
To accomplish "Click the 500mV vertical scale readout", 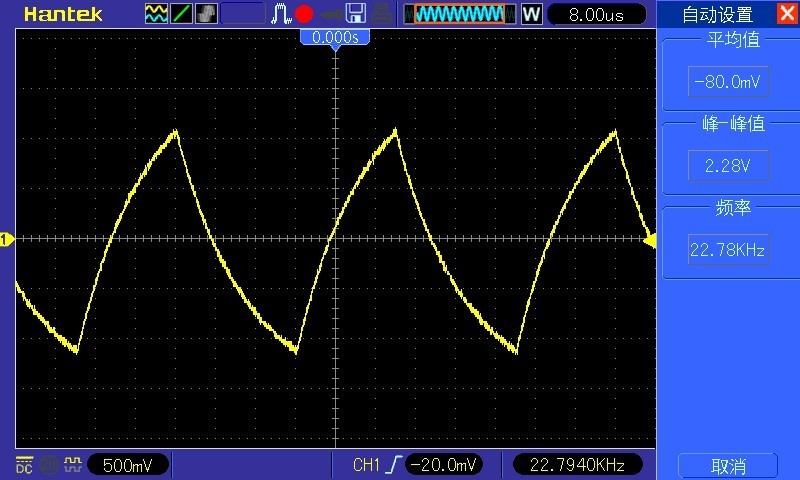I will [128, 464].
